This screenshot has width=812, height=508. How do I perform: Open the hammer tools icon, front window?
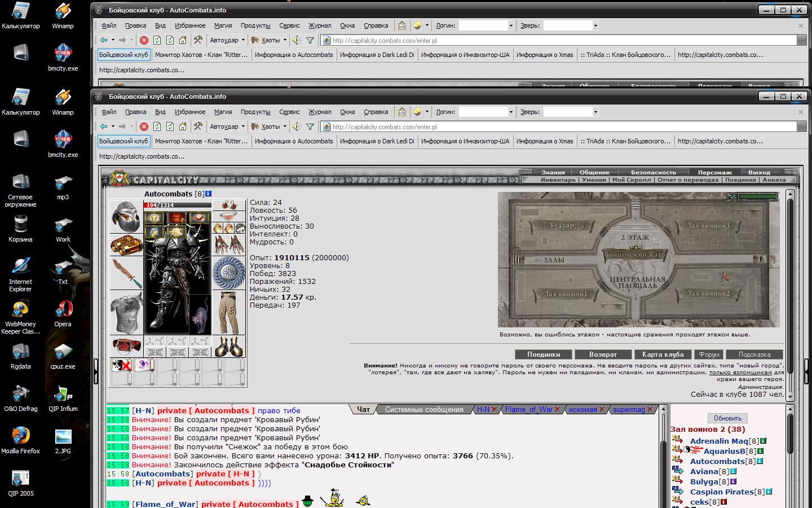pyautogui.click(x=198, y=126)
